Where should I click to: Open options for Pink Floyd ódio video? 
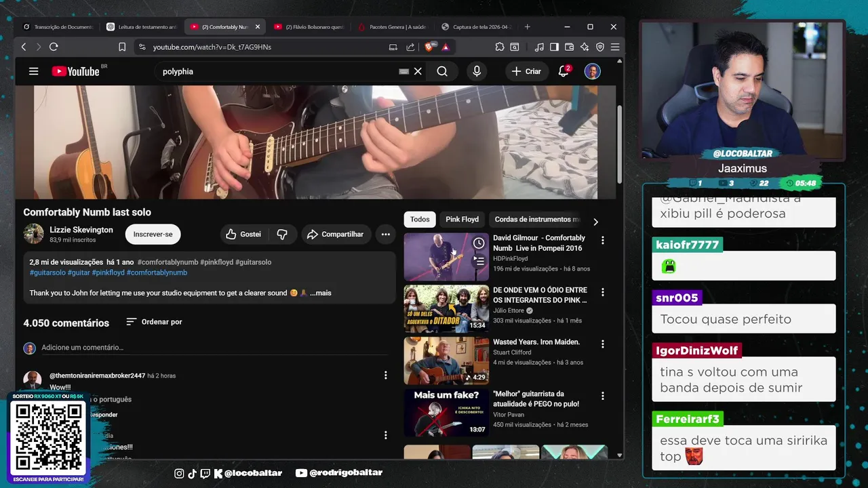point(602,292)
